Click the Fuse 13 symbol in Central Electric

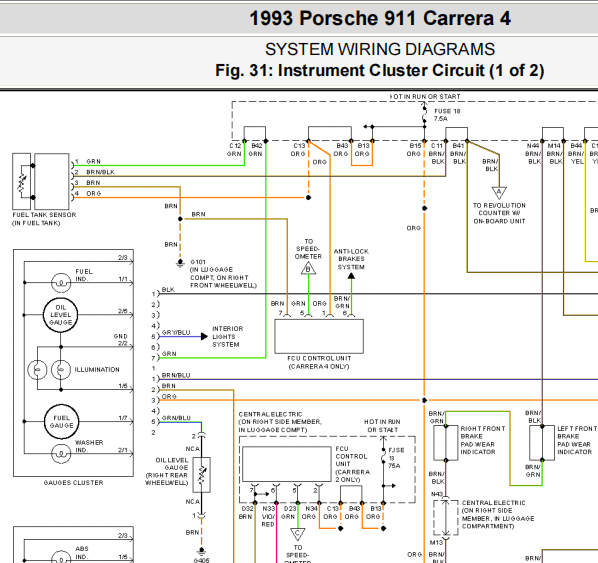[383, 456]
